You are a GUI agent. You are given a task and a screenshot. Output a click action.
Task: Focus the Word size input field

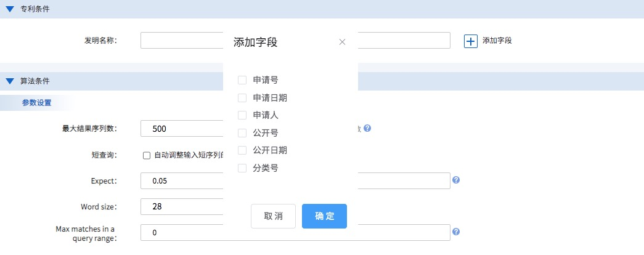tap(182, 206)
